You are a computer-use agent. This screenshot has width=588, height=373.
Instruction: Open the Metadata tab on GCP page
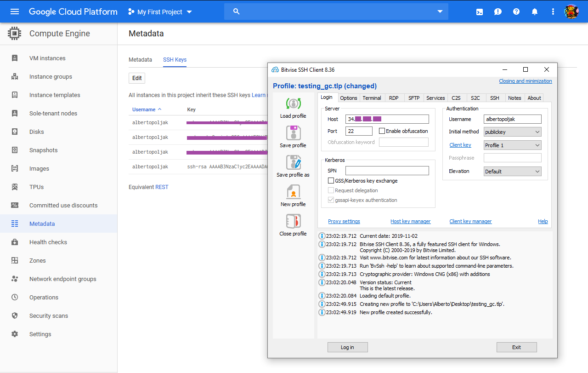coord(140,60)
